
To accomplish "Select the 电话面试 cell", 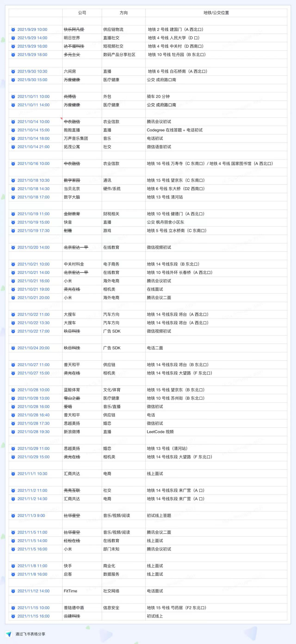I will (x=216, y=591).
